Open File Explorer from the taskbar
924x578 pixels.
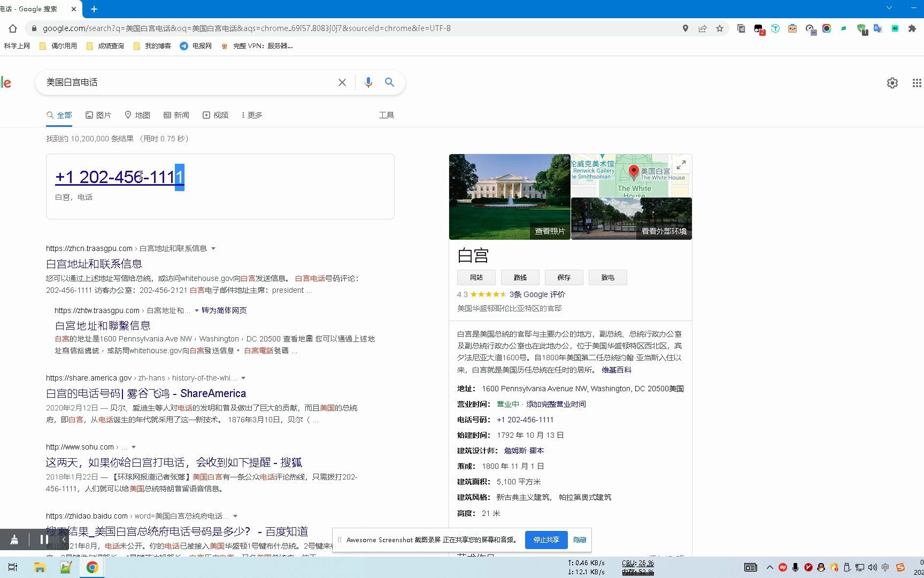click(40, 567)
